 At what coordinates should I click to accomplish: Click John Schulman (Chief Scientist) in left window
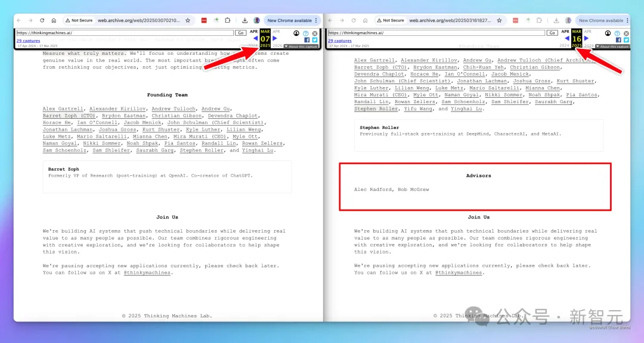point(215,122)
